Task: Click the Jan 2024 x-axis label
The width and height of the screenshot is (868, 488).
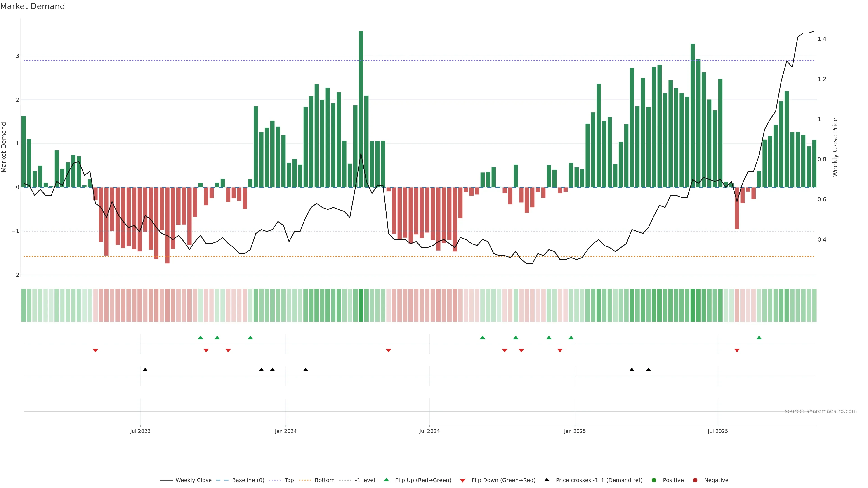Action: (285, 431)
